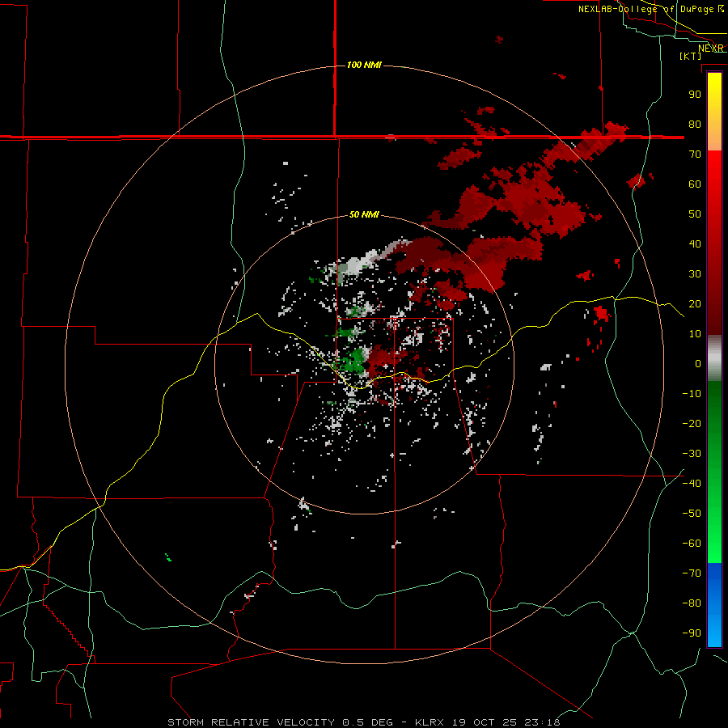
Task: Click the 10 value on velocity scale
Action: (695, 334)
